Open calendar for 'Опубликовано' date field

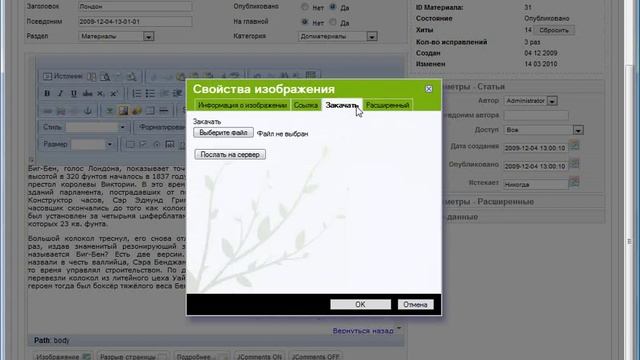574,163
